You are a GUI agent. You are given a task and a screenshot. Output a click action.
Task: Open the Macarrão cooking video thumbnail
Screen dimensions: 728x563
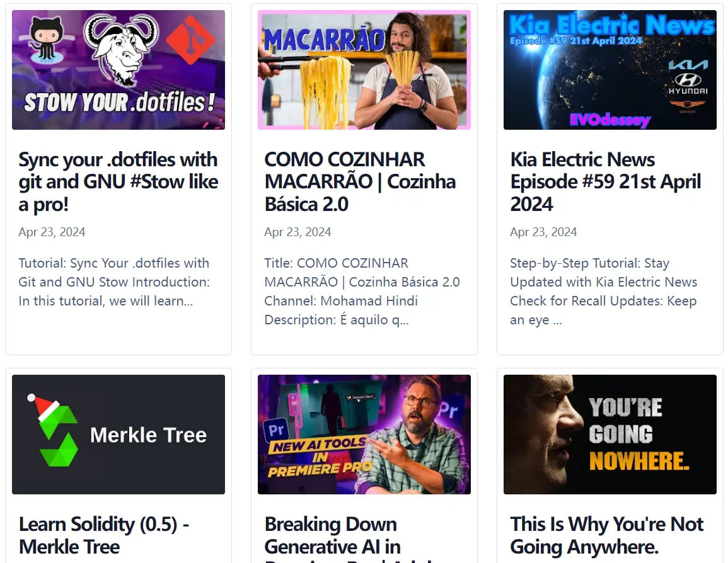(364, 70)
